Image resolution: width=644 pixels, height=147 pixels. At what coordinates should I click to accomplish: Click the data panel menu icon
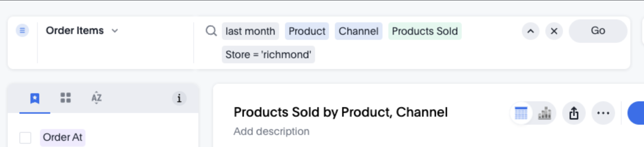pyautogui.click(x=22, y=30)
